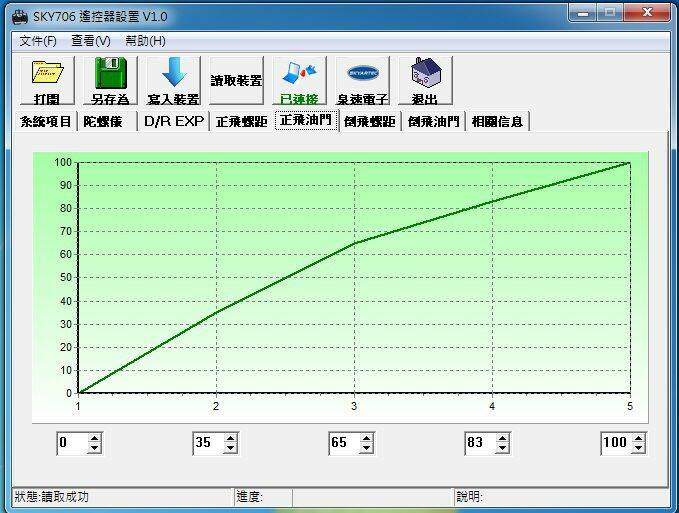Switch to the 陀螺儀 tab
679x513 pixels.
point(104,122)
